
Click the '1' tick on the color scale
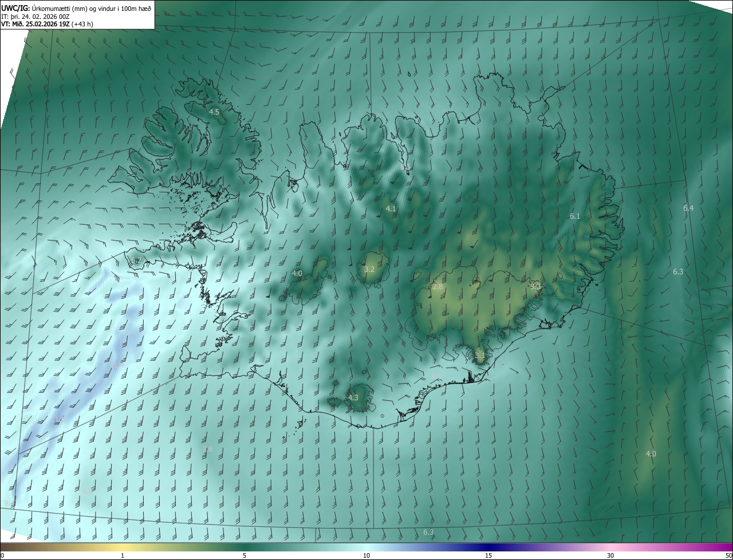coord(123,555)
